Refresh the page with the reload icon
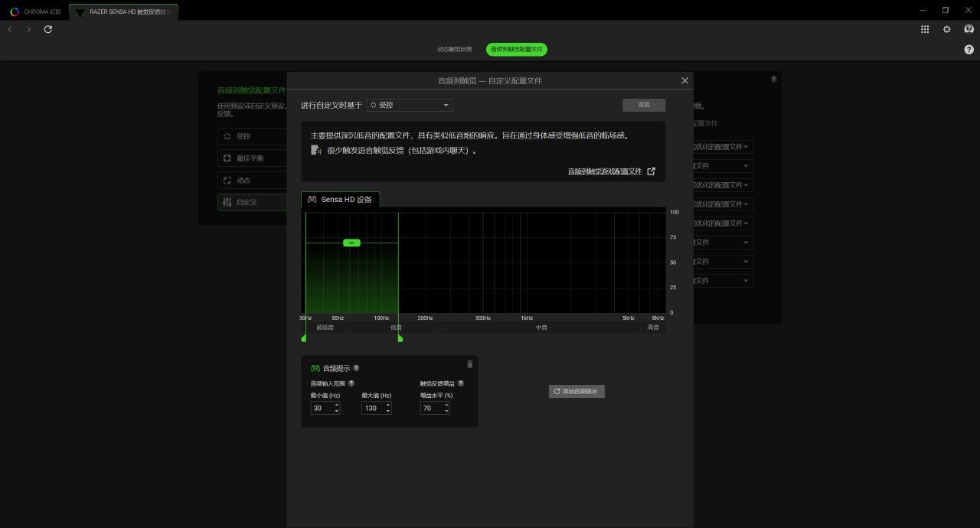The width and height of the screenshot is (980, 528). 48,29
